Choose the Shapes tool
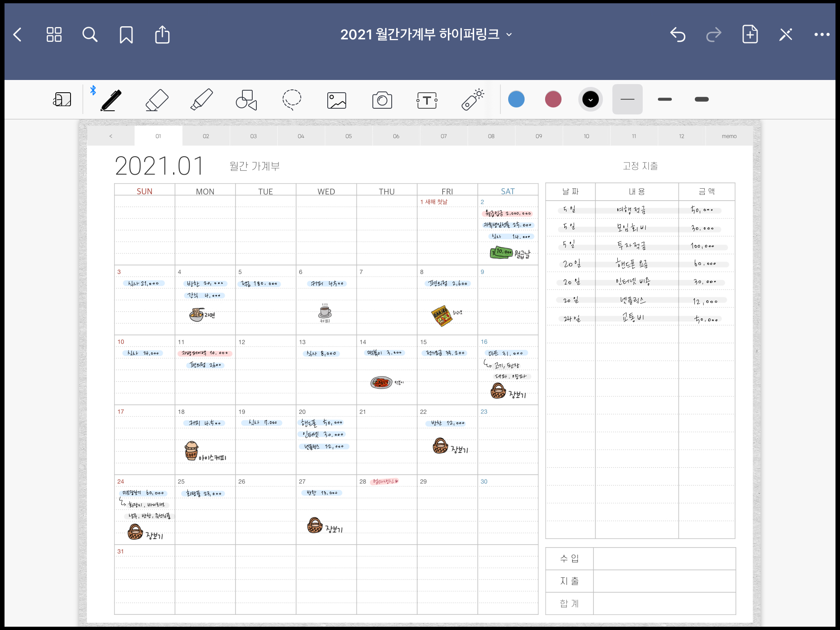 tap(246, 100)
